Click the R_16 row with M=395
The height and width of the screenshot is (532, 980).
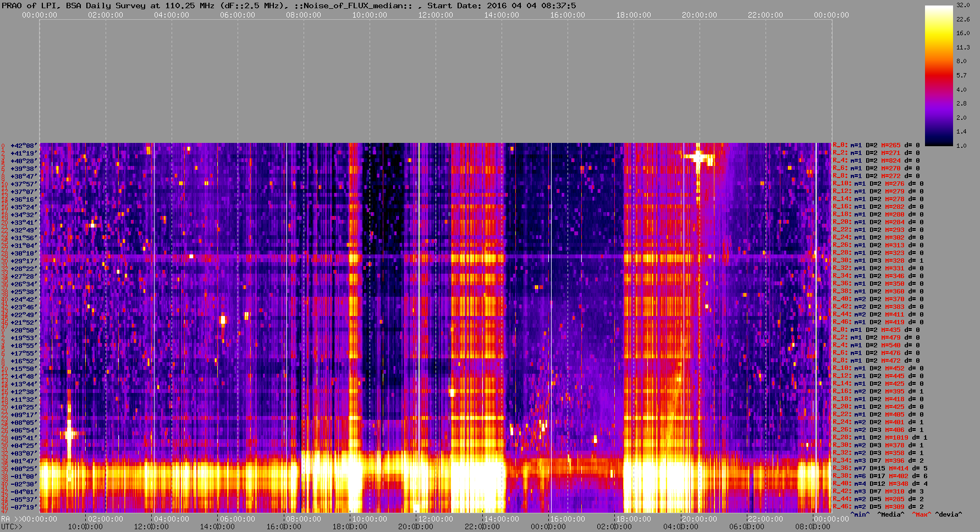point(878,392)
